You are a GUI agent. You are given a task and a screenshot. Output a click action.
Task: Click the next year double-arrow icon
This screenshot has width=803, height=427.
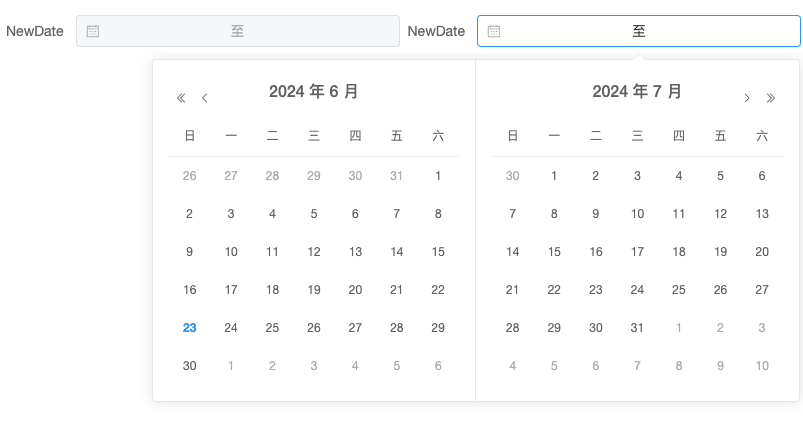pyautogui.click(x=771, y=98)
